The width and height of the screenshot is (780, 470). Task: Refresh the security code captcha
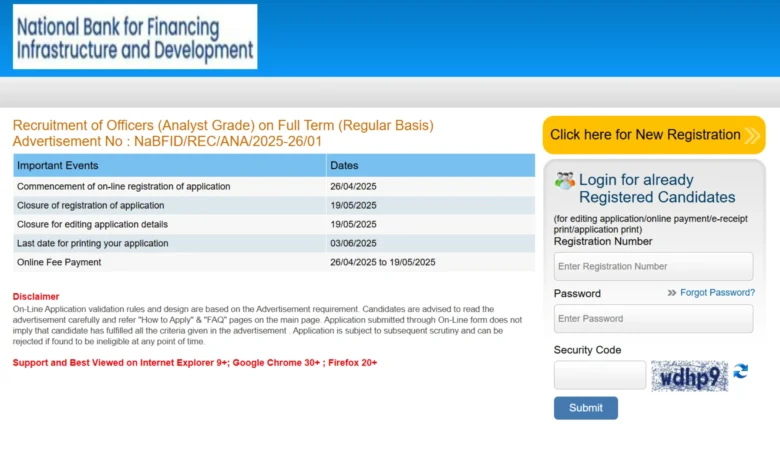pyautogui.click(x=741, y=371)
